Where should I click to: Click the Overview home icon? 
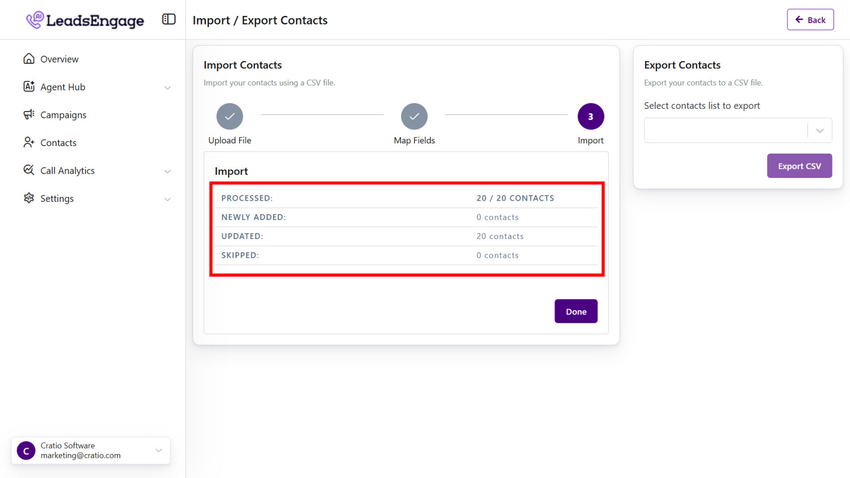pos(29,59)
